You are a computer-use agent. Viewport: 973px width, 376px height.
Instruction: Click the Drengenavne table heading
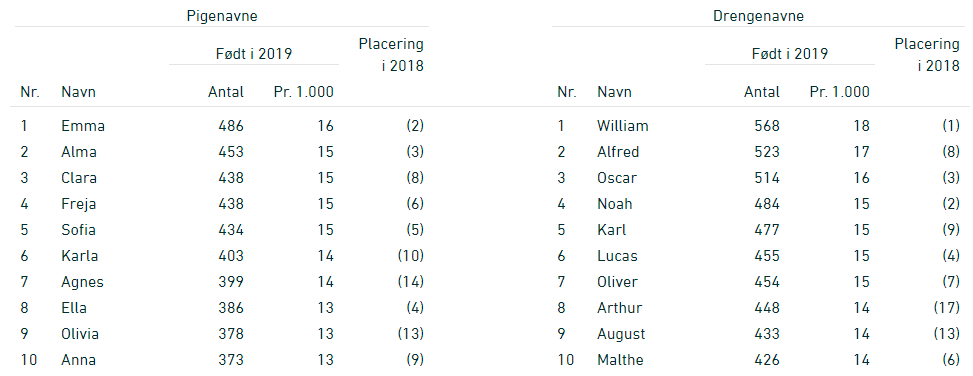point(758,16)
